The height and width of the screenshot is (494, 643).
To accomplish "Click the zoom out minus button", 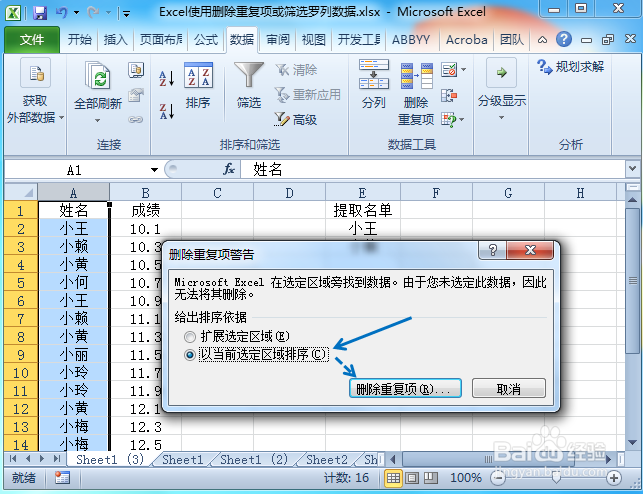I will (498, 478).
